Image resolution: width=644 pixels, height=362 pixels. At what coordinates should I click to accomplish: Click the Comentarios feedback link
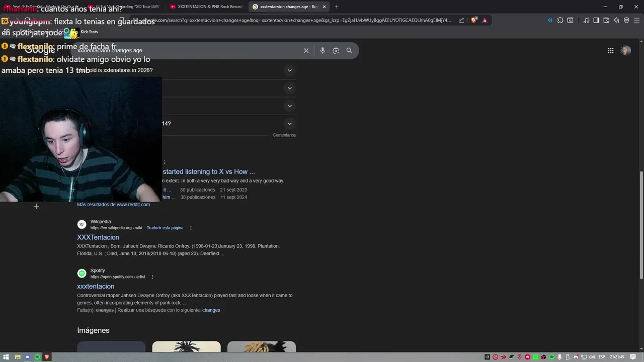click(284, 135)
